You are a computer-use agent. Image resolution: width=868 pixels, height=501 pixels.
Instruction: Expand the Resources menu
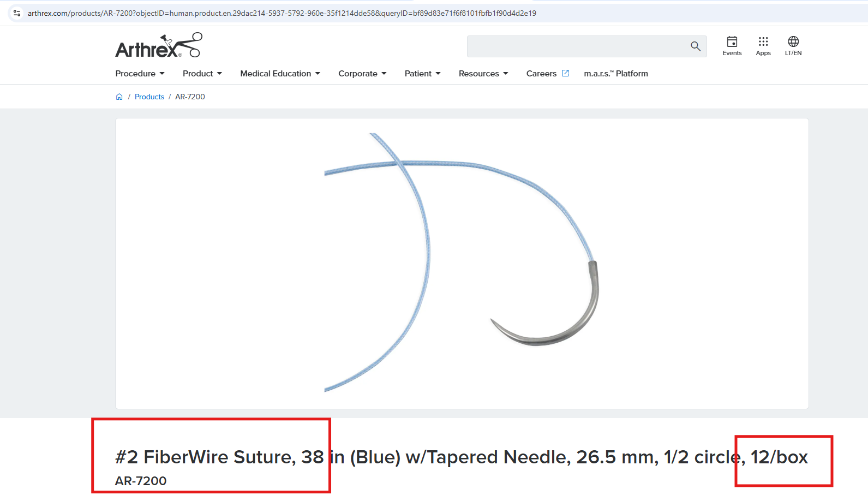[x=483, y=74]
